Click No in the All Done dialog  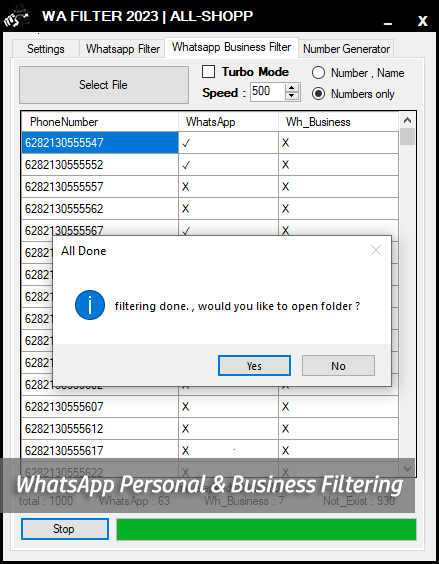(338, 365)
